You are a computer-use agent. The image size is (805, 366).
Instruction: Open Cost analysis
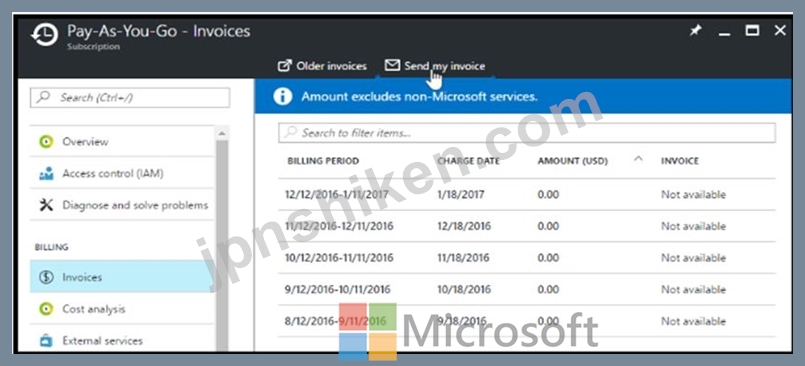click(x=122, y=309)
